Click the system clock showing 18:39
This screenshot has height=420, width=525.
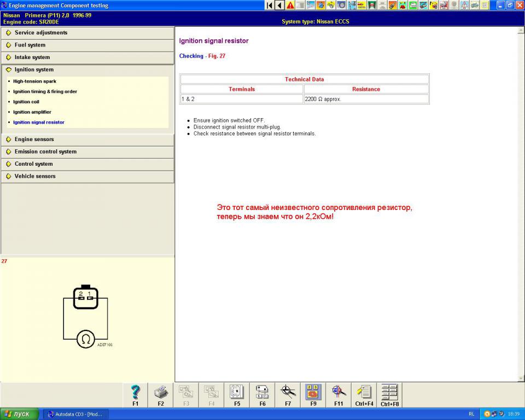(514, 415)
